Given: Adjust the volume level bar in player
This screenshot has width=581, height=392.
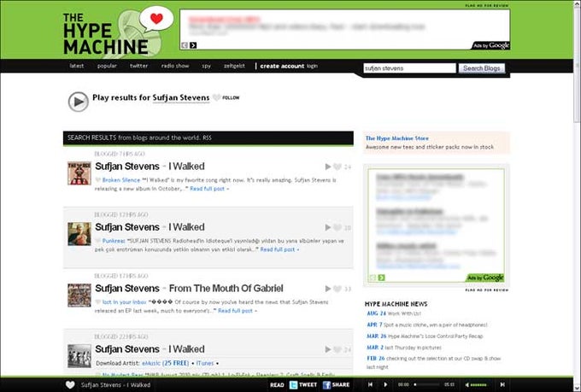Looking at the screenshot, I should 478,385.
